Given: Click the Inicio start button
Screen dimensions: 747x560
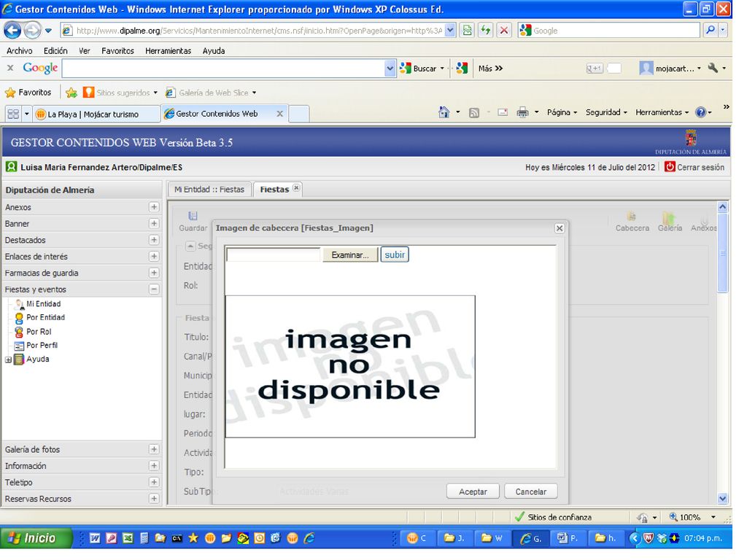Looking at the screenshot, I should [x=36, y=539].
